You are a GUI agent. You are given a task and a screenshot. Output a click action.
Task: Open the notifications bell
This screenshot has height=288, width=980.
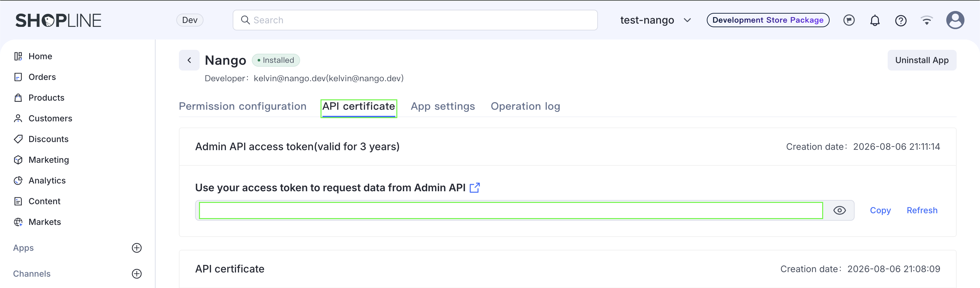pyautogui.click(x=875, y=20)
